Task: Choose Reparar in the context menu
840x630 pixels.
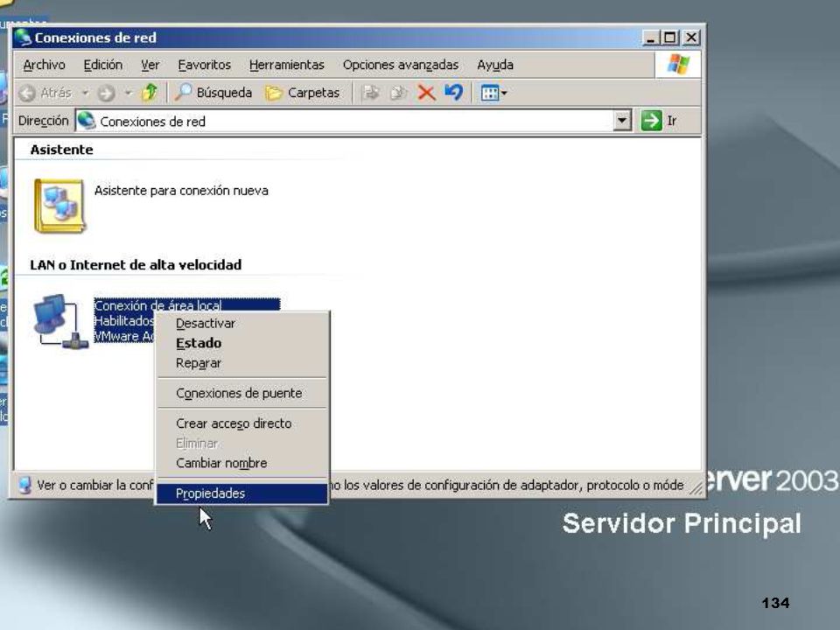Action: [x=242, y=363]
